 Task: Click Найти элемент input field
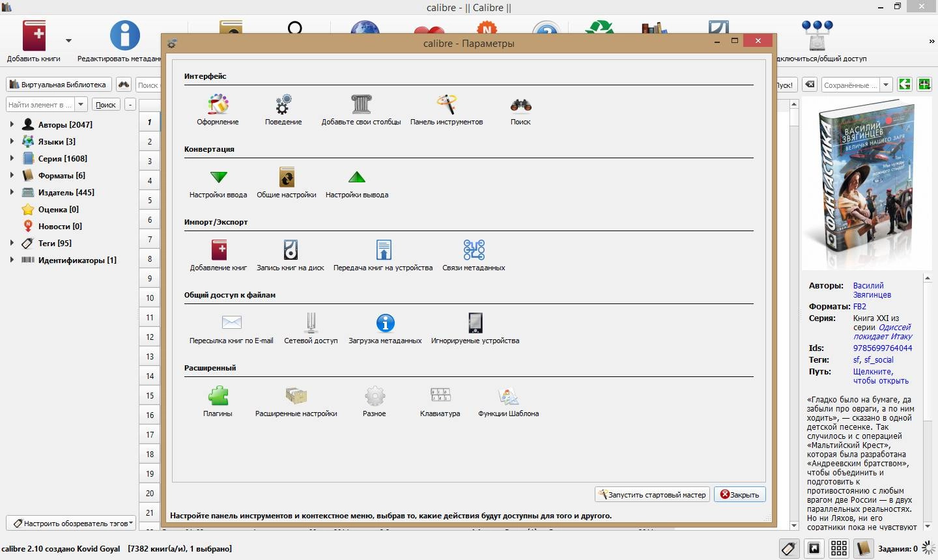pyautogui.click(x=40, y=104)
